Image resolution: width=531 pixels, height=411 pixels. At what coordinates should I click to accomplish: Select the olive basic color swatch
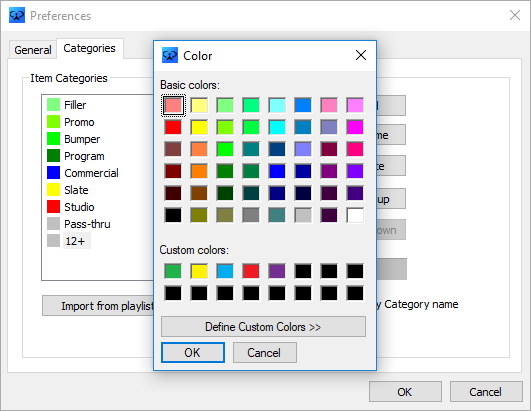click(199, 215)
